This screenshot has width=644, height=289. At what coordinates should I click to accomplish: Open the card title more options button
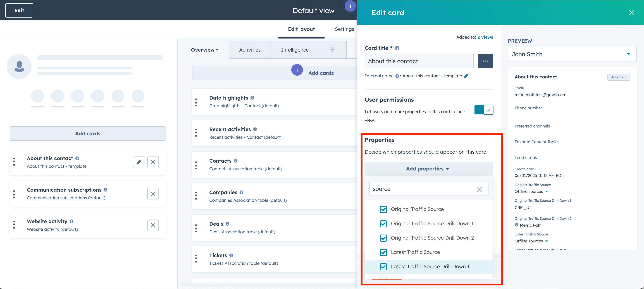pyautogui.click(x=485, y=61)
